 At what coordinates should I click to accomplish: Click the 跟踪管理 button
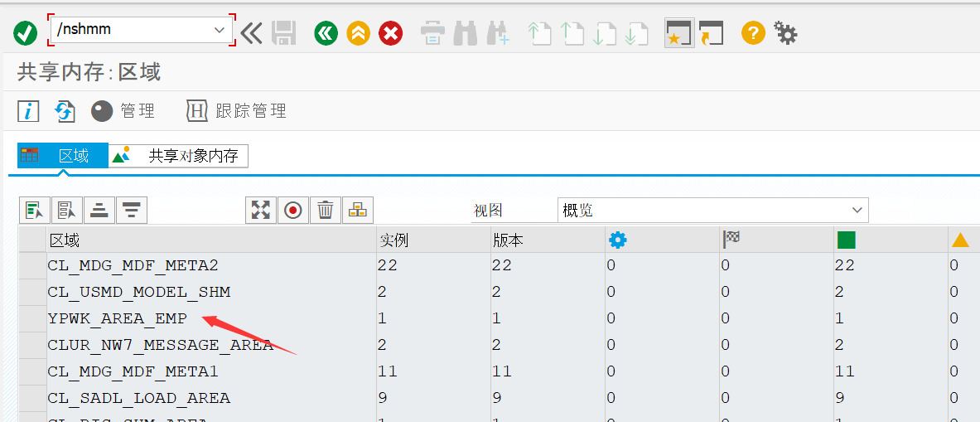[236, 111]
